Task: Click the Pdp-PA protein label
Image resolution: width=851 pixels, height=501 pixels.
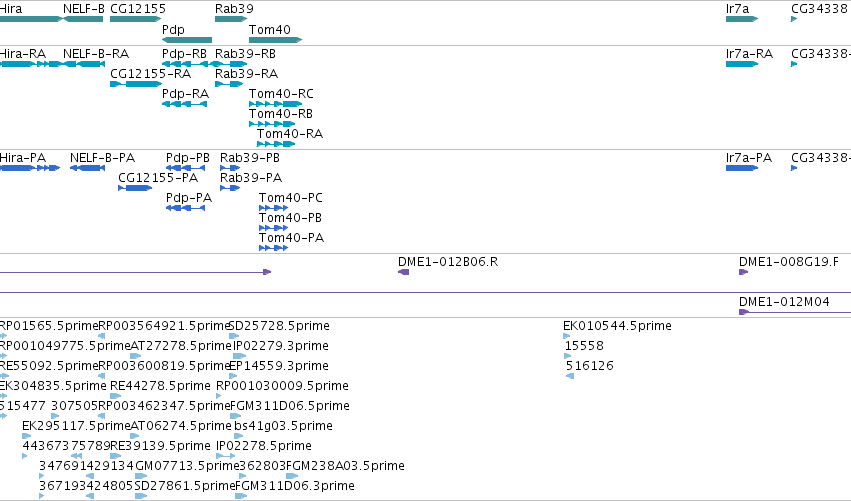Action: pos(189,198)
